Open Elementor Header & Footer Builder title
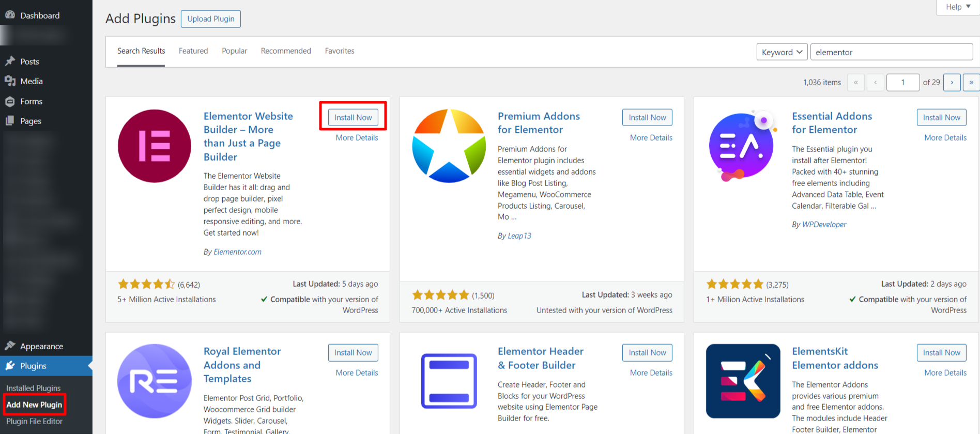The image size is (980, 434). (x=540, y=358)
